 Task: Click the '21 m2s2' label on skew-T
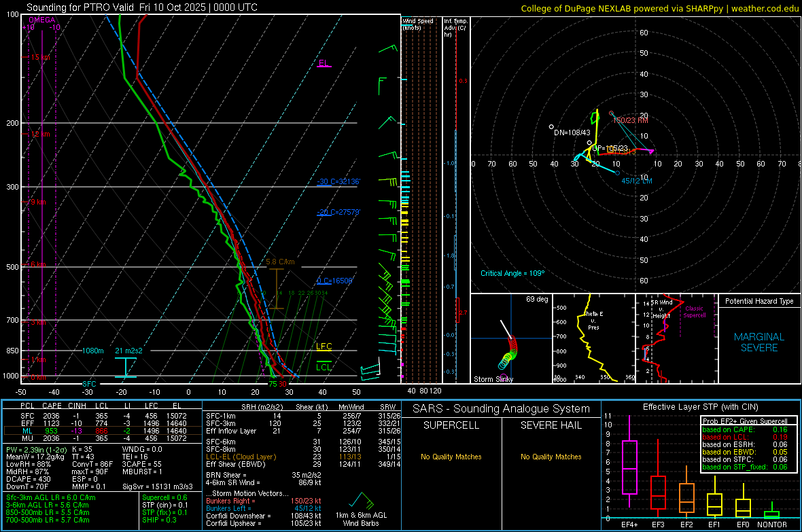(129, 351)
